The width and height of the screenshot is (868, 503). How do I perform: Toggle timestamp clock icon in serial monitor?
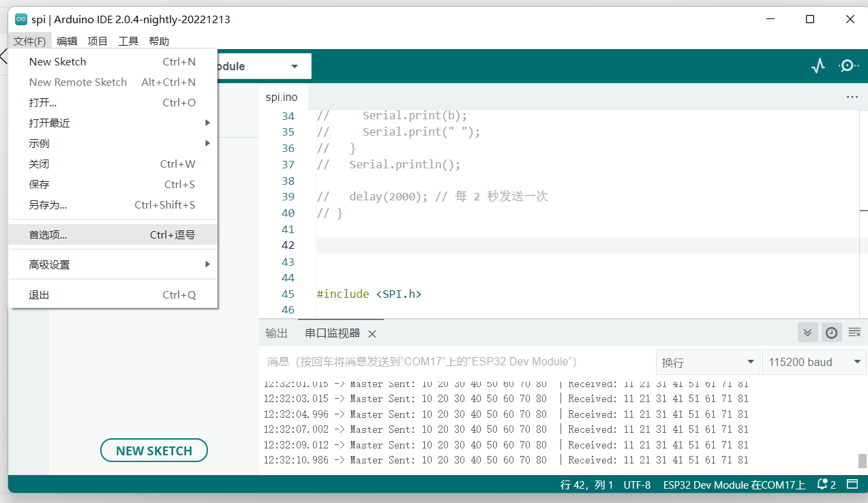(x=831, y=333)
